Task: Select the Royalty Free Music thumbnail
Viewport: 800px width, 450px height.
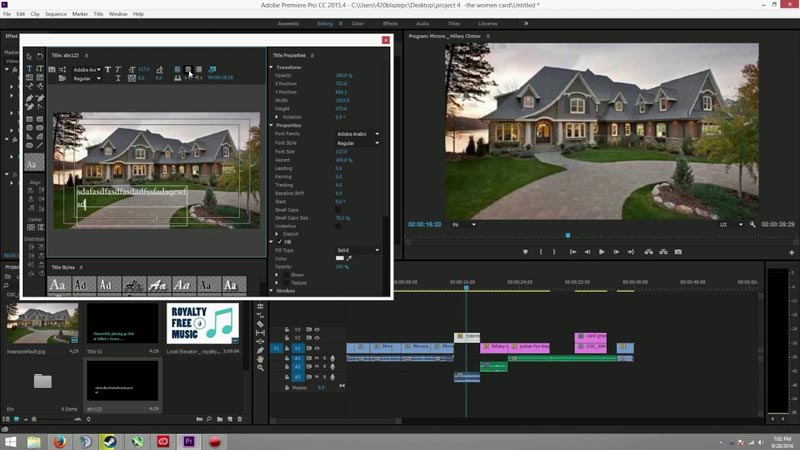Action: click(x=203, y=323)
